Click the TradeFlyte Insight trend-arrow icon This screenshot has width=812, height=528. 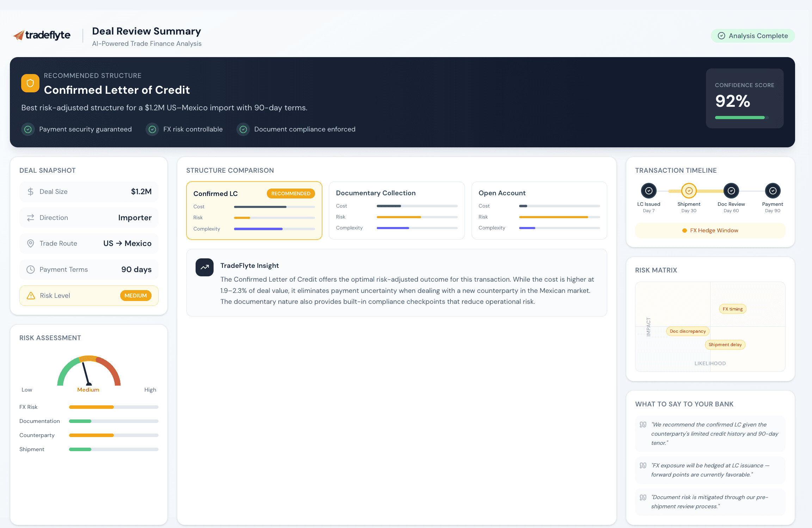point(204,267)
